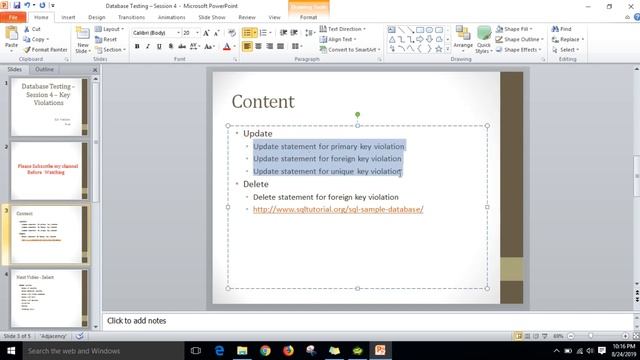The height and width of the screenshot is (360, 640).
Task: Insert a New Slide
Action: pos(82,40)
